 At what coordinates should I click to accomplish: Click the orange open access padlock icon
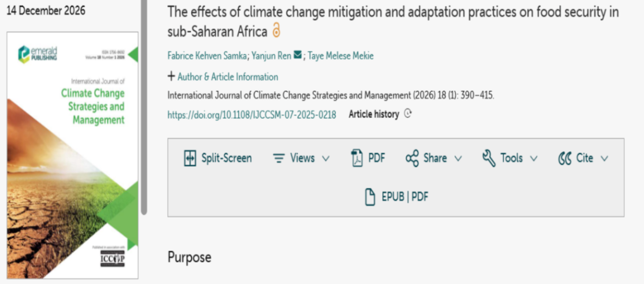click(276, 31)
